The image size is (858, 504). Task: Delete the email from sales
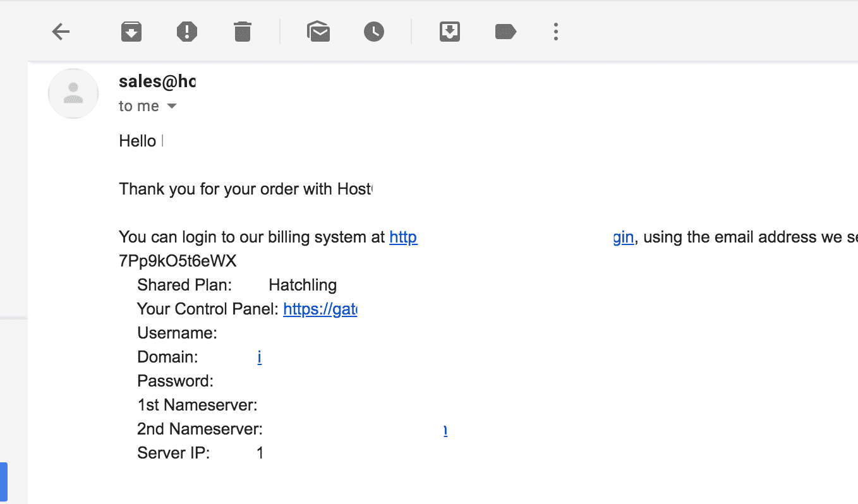pyautogui.click(x=242, y=31)
